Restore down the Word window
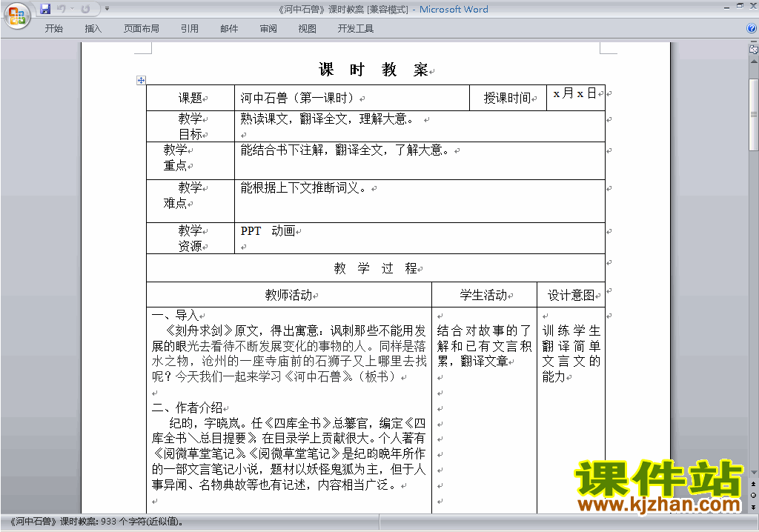Screen dimensions: 759x532 point(740,7)
